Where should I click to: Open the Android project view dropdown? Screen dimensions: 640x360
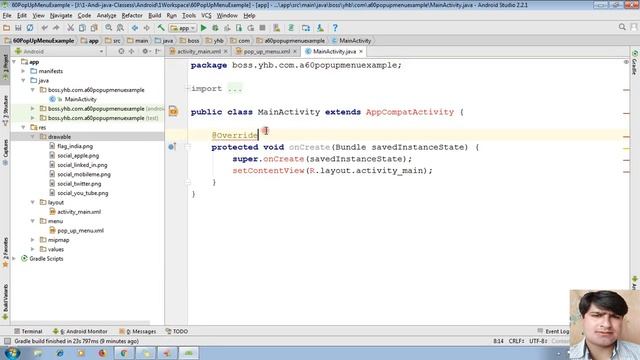click(x=59, y=51)
